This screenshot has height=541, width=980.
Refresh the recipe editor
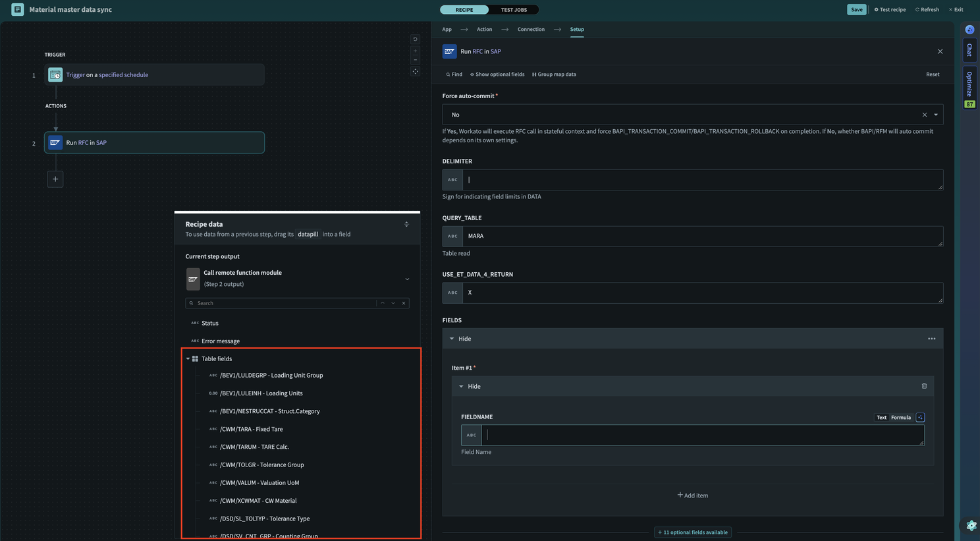[927, 10]
